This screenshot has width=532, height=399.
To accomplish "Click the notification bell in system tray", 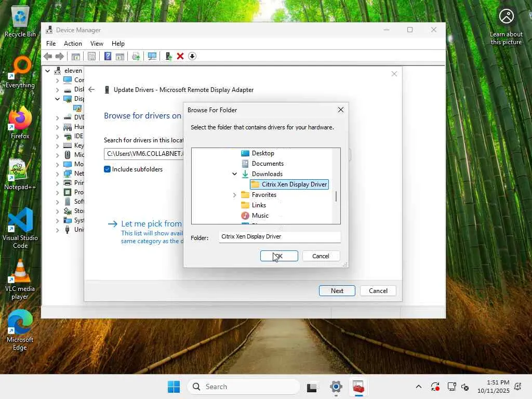I will point(518,387).
